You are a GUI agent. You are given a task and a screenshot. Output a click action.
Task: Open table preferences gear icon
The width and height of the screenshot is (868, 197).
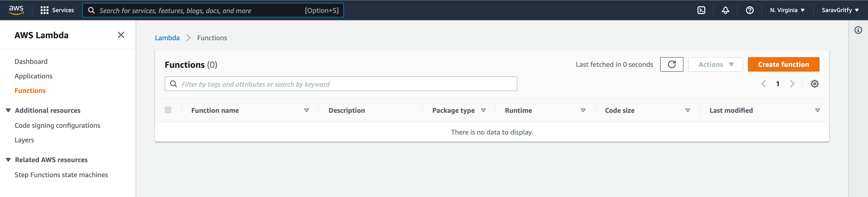(x=814, y=84)
